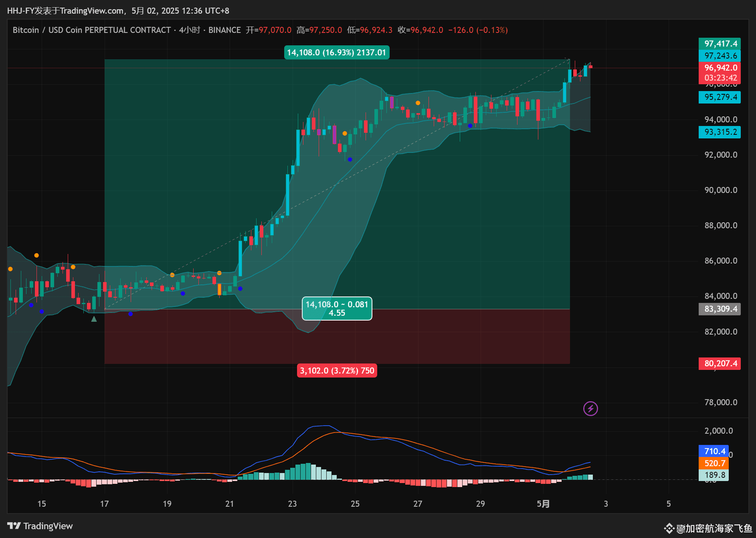Image resolution: width=756 pixels, height=538 pixels.
Task: Click the 88,000.0 price scale value
Action: pos(721,225)
